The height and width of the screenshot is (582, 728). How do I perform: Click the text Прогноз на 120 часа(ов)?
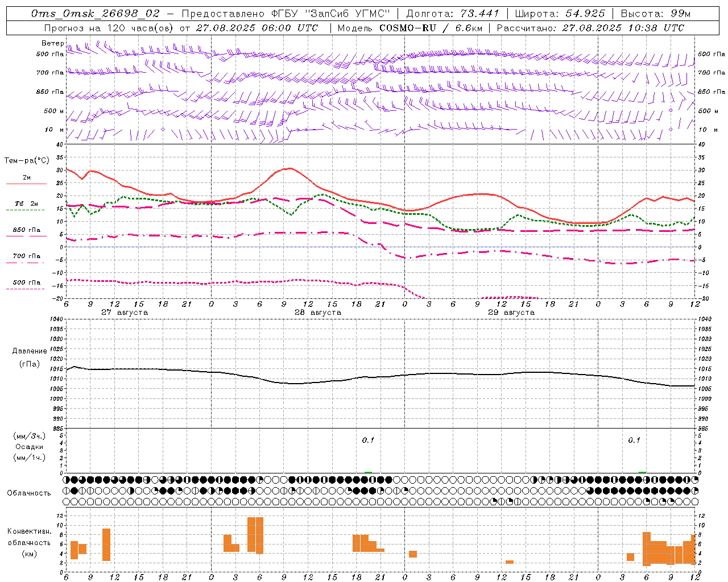click(109, 27)
